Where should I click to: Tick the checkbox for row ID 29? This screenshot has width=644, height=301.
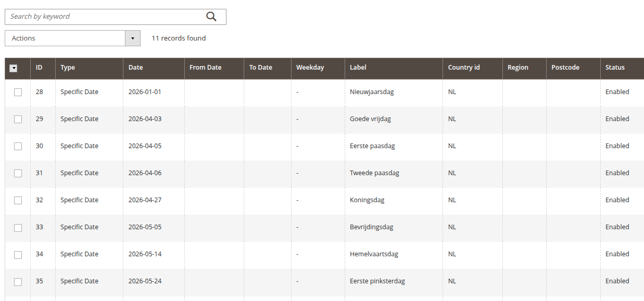(18, 119)
